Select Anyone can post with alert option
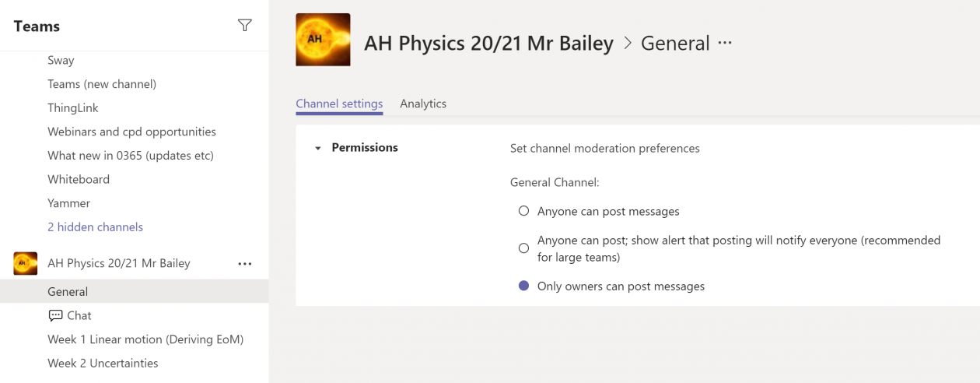The image size is (980, 383). [x=523, y=248]
